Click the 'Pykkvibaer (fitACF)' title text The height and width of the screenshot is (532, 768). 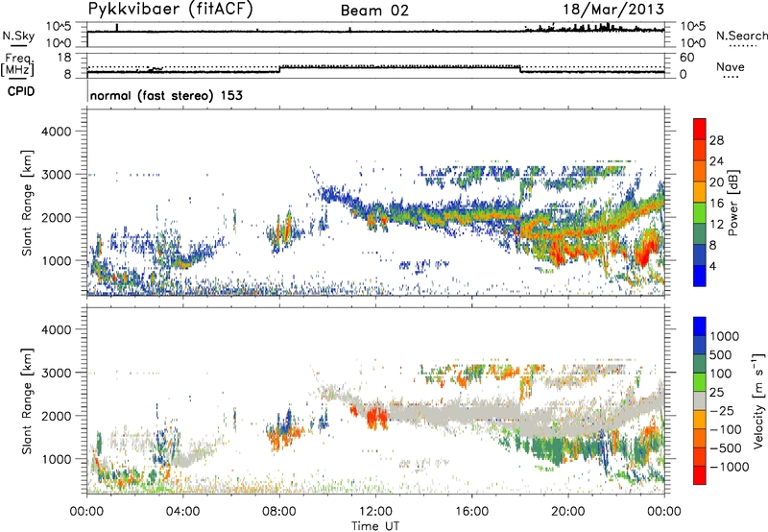[x=171, y=10]
